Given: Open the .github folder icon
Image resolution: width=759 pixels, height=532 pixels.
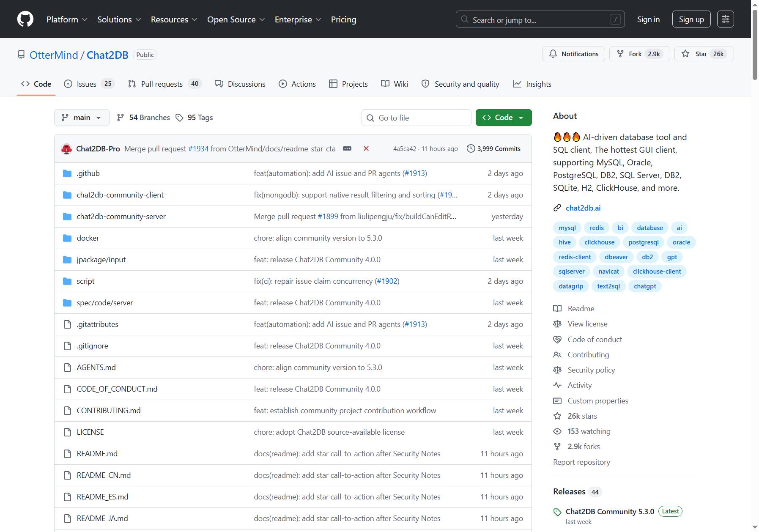Looking at the screenshot, I should 67,173.
